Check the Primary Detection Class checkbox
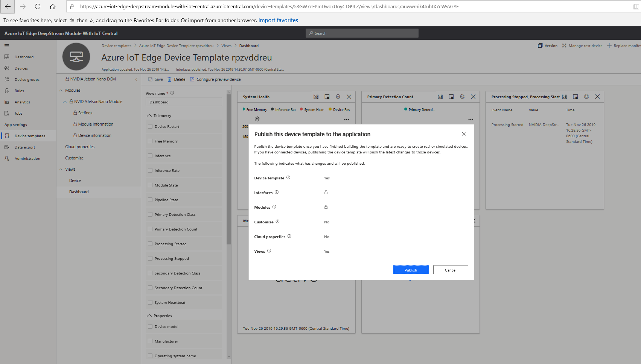 pyautogui.click(x=151, y=214)
